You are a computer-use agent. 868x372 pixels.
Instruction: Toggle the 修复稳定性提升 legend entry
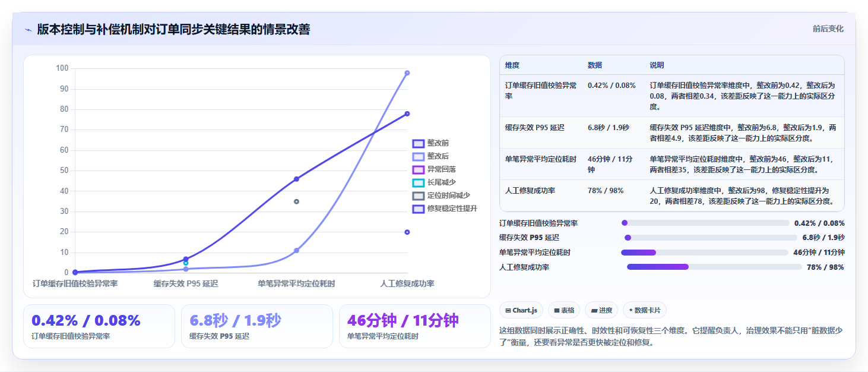tap(446, 209)
